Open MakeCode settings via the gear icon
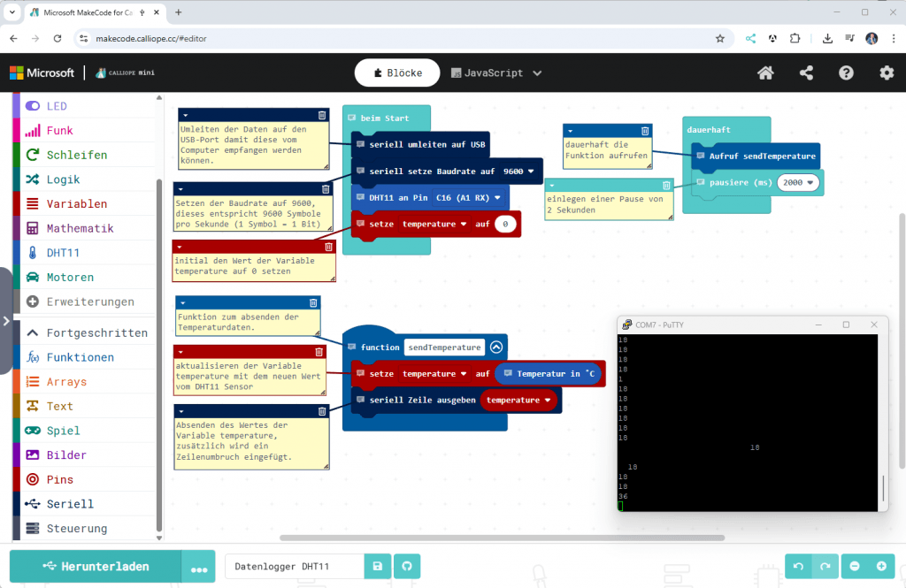 click(887, 73)
